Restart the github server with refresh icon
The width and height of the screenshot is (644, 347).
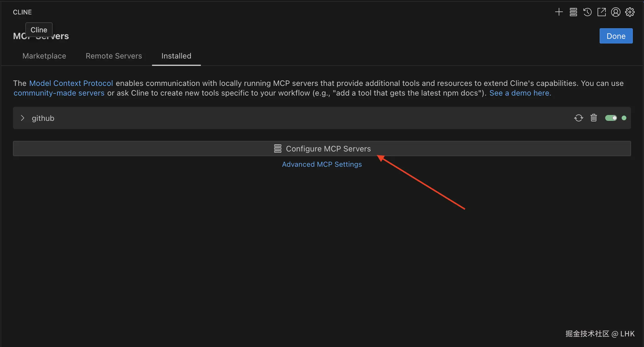(x=578, y=118)
